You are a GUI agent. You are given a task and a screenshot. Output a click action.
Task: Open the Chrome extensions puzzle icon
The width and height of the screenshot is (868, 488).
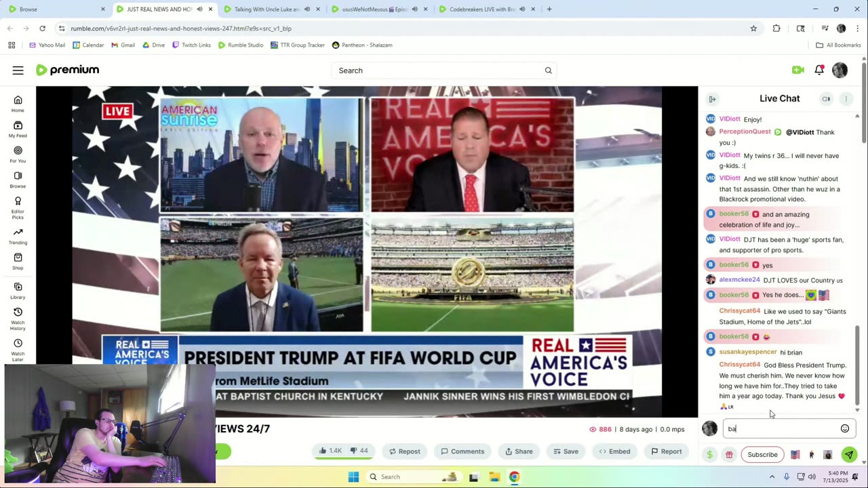[x=776, y=28]
